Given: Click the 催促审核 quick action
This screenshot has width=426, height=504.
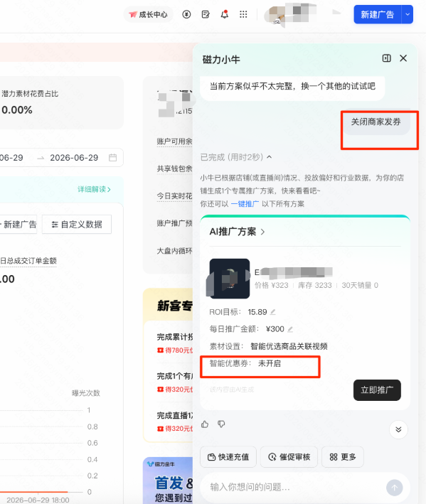Looking at the screenshot, I should [289, 457].
